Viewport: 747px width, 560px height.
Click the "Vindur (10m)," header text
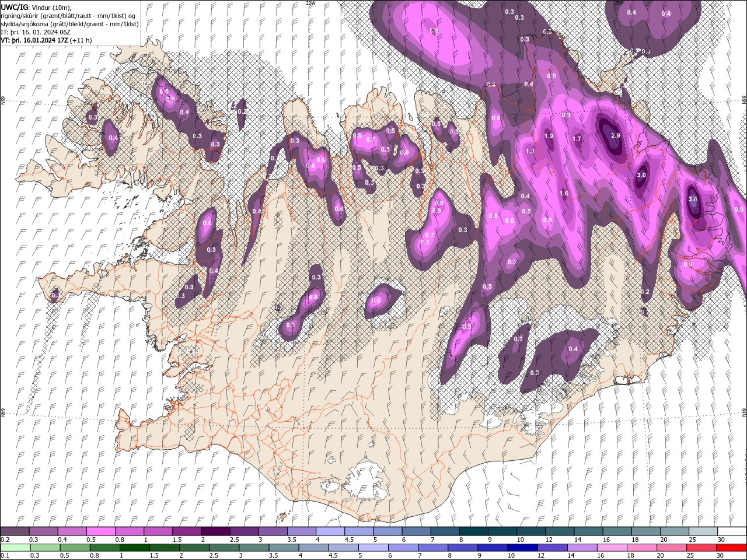click(53, 7)
